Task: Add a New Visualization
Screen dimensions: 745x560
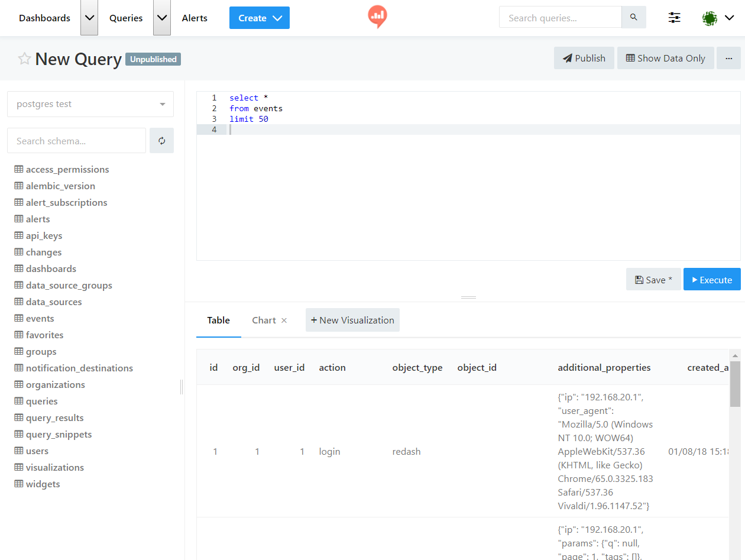Action: 352,320
